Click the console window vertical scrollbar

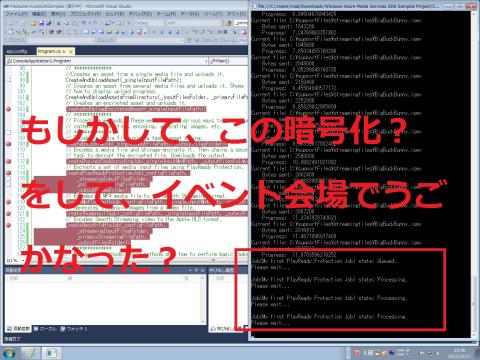(x=474, y=173)
